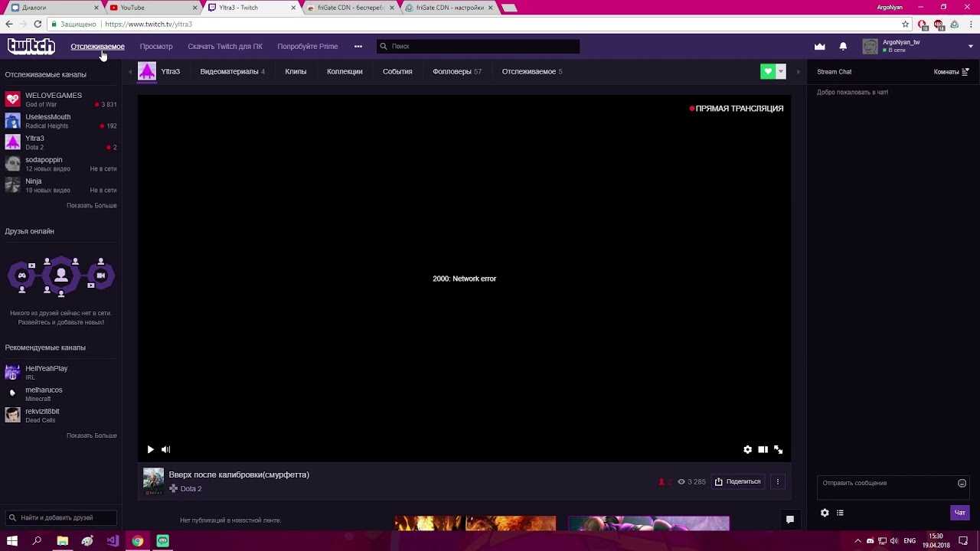Open the Комнаты rooms list

pyautogui.click(x=952, y=72)
